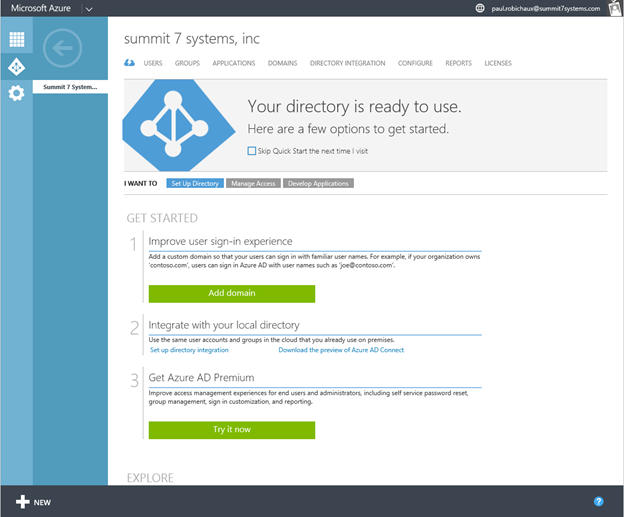Open the APPLICATIONS tab
Image resolution: width=624 pixels, height=517 pixels.
[x=234, y=63]
